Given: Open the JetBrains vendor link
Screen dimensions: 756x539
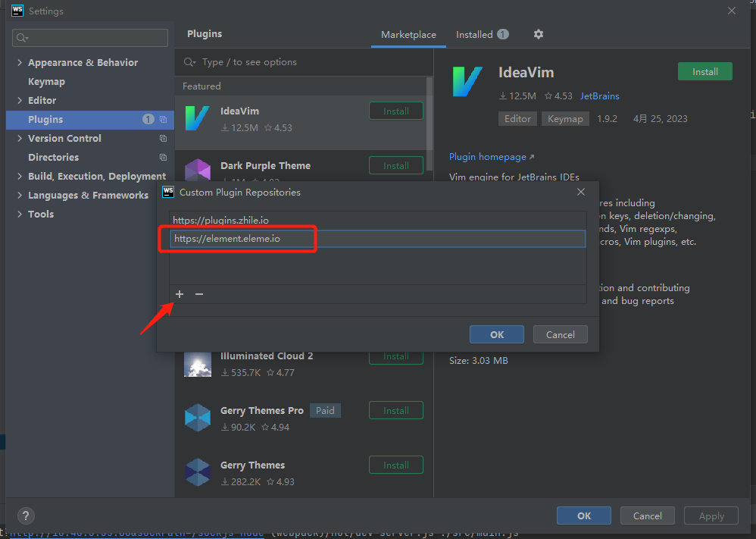Looking at the screenshot, I should coord(599,96).
